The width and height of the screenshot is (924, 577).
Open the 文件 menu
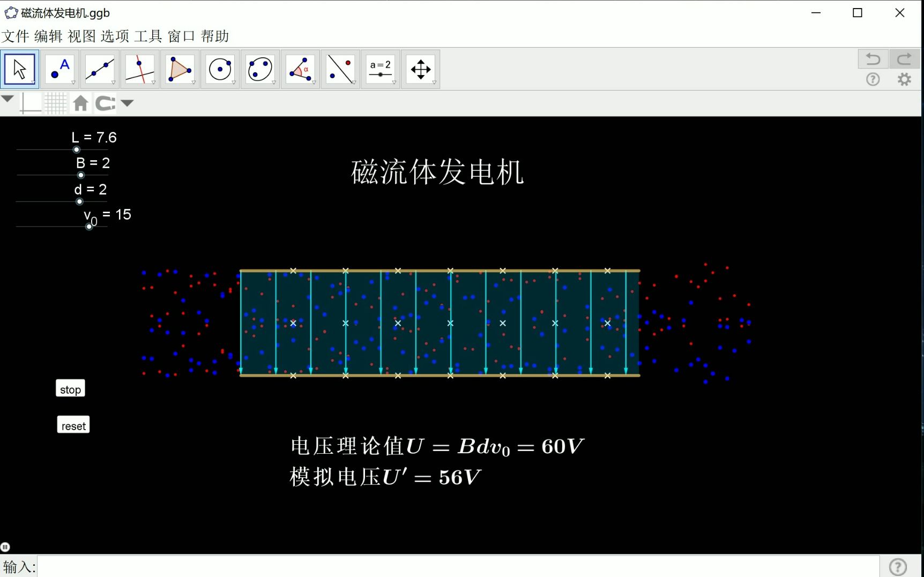click(15, 36)
